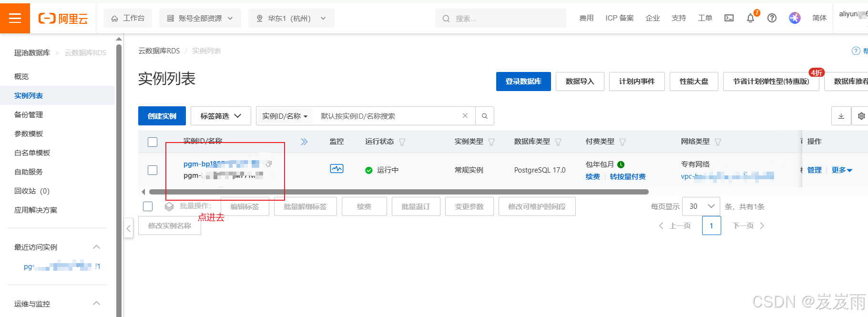Screen dimensions: 868x317
Task: Open the 实例ID/名称 search type dropdown
Action: point(285,116)
